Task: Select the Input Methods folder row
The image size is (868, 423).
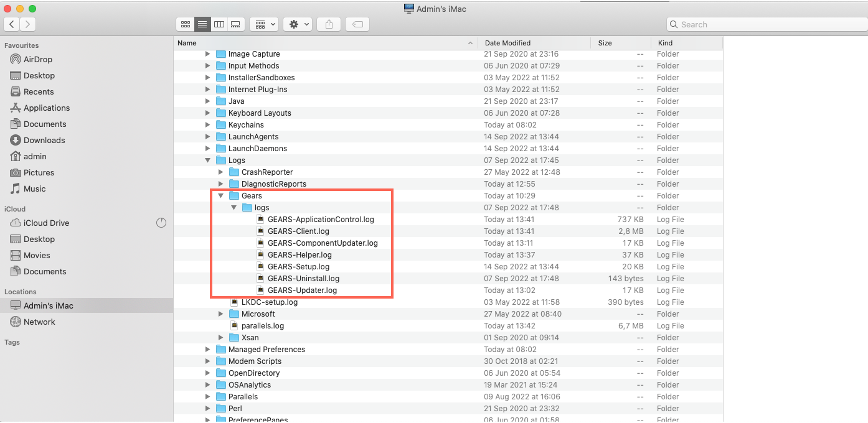Action: tap(448, 66)
